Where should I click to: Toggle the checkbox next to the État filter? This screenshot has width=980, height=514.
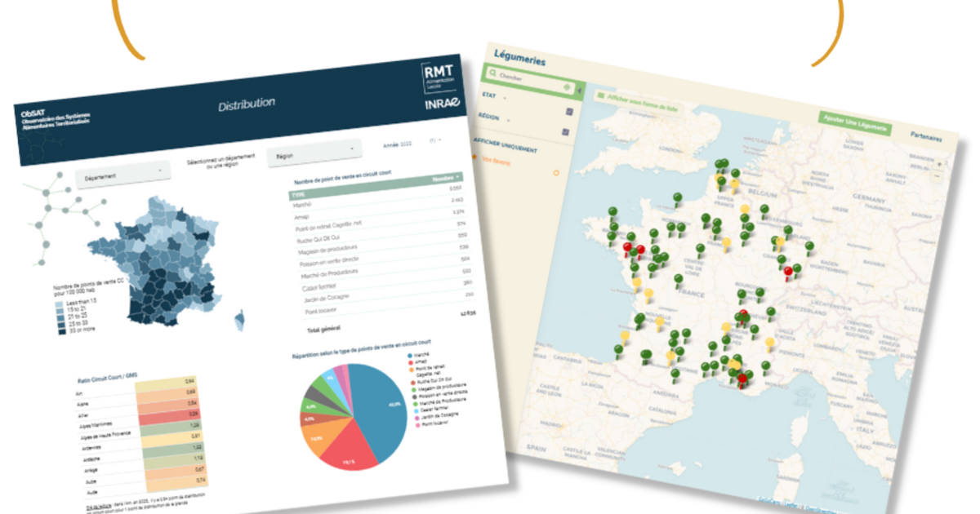(x=569, y=112)
